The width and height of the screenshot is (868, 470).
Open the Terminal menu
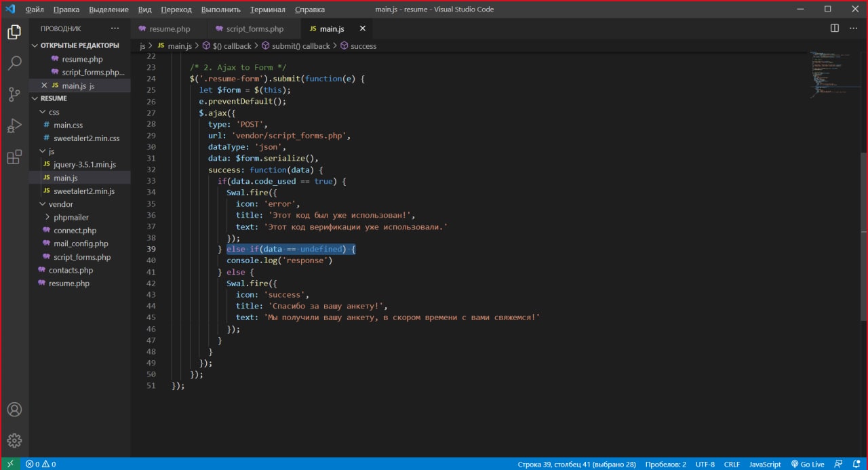[267, 9]
